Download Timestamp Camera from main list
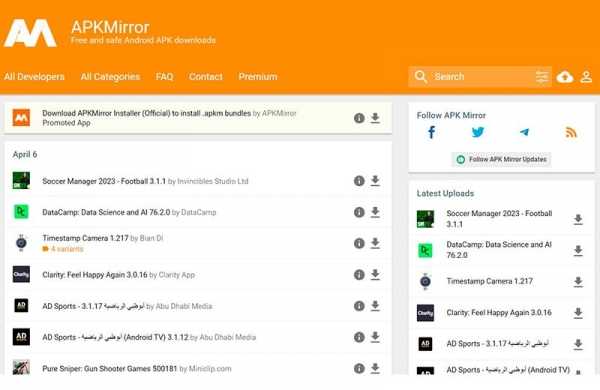Viewport: 600px width, 390px height. coord(375,243)
